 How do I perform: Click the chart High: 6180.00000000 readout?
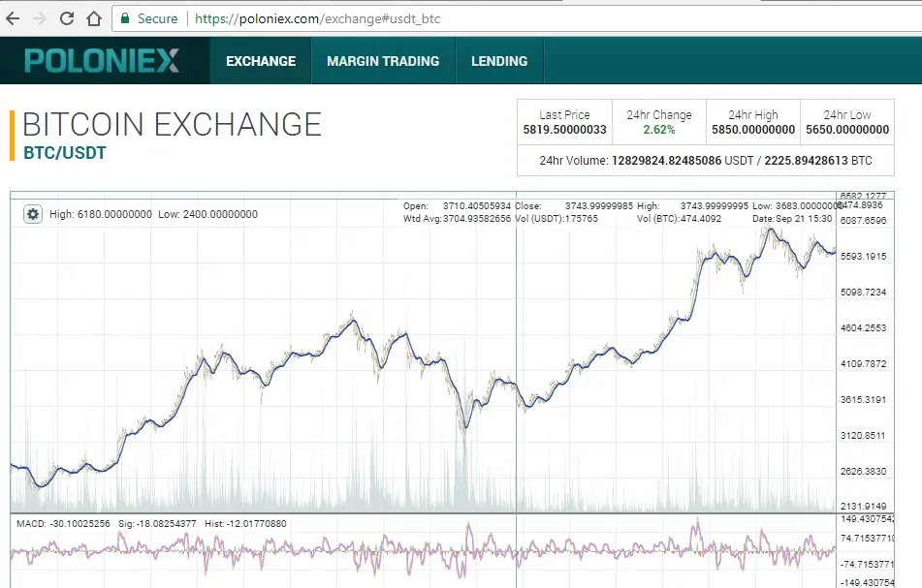click(101, 214)
